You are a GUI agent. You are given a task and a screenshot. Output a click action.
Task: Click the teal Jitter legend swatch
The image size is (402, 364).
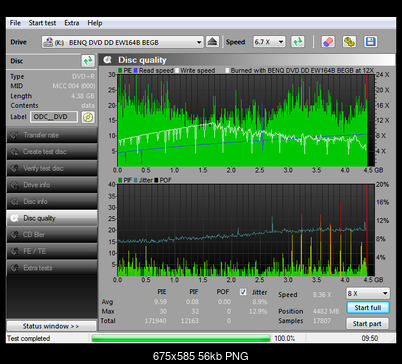[x=136, y=180]
